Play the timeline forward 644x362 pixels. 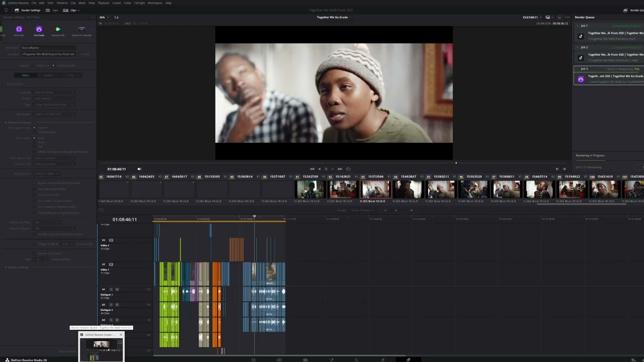tap(332, 169)
